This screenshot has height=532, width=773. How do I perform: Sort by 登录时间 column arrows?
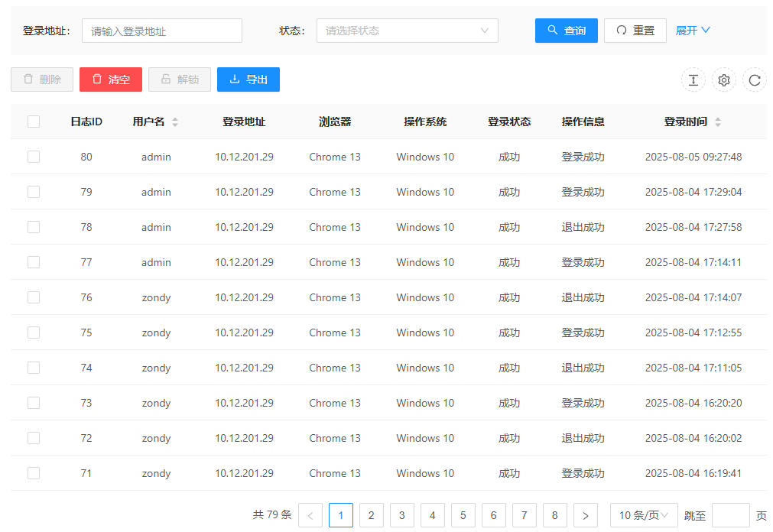717,122
